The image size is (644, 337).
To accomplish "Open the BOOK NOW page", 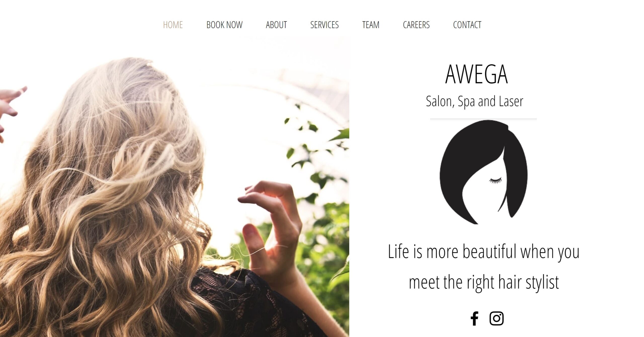I will (224, 25).
